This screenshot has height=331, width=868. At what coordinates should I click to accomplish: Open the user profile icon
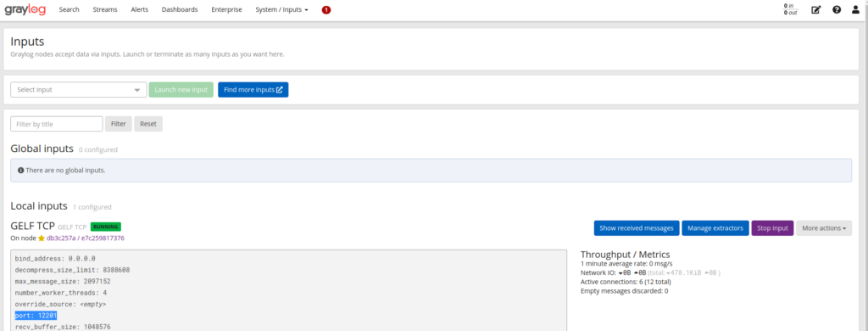[x=855, y=9]
